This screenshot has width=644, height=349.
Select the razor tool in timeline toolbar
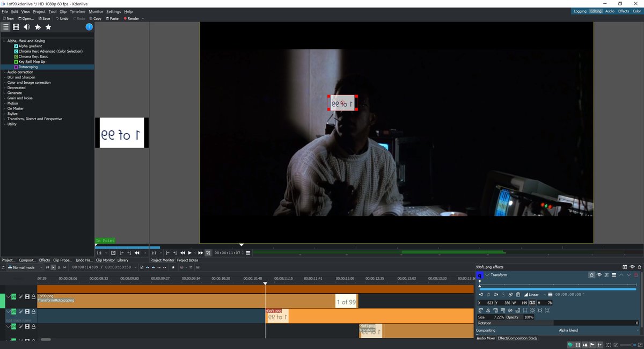[x=58, y=267]
